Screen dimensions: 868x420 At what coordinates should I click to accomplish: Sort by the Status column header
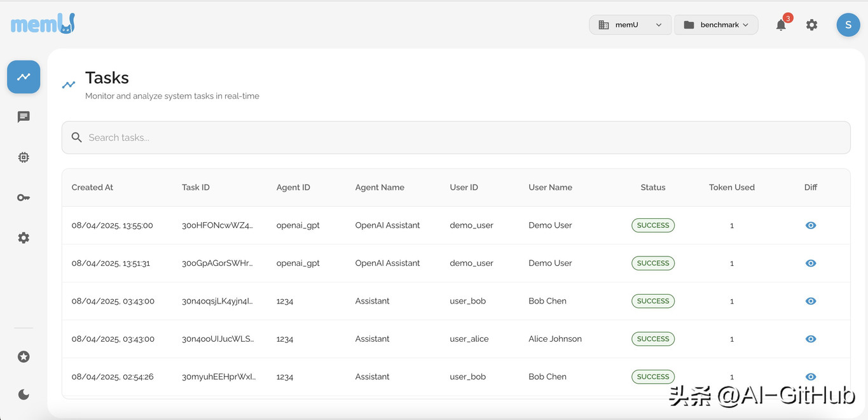pyautogui.click(x=653, y=187)
